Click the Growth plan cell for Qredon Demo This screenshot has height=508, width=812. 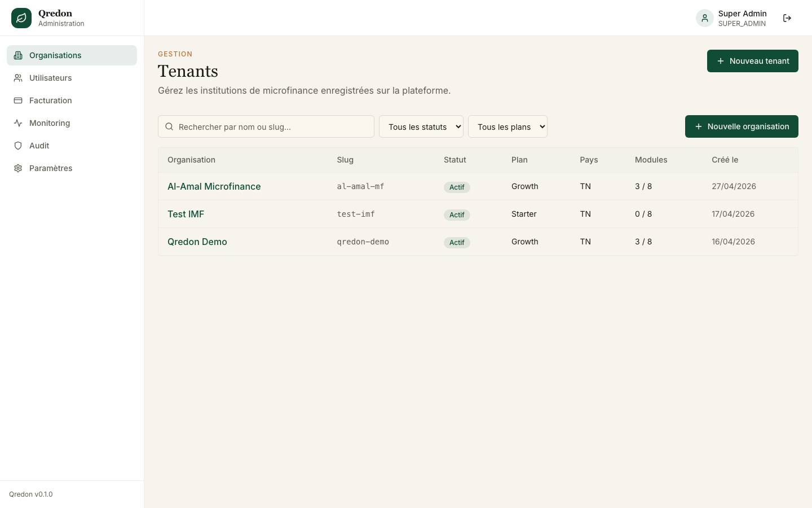tap(525, 242)
